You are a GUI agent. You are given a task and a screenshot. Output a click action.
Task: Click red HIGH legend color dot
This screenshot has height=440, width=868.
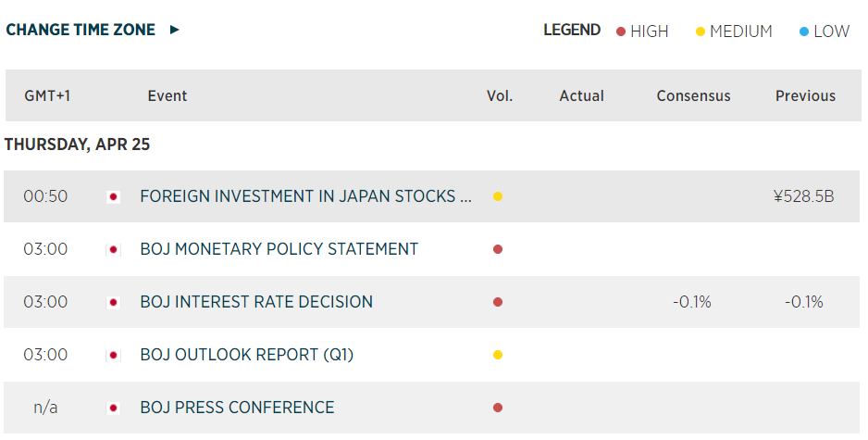coord(621,31)
